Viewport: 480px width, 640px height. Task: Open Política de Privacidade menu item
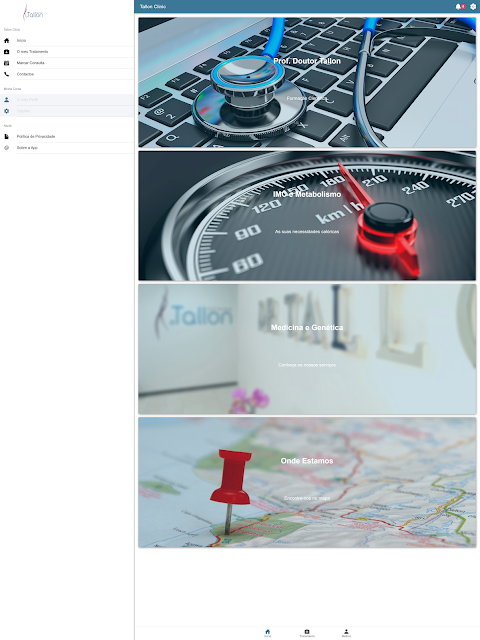click(x=67, y=136)
